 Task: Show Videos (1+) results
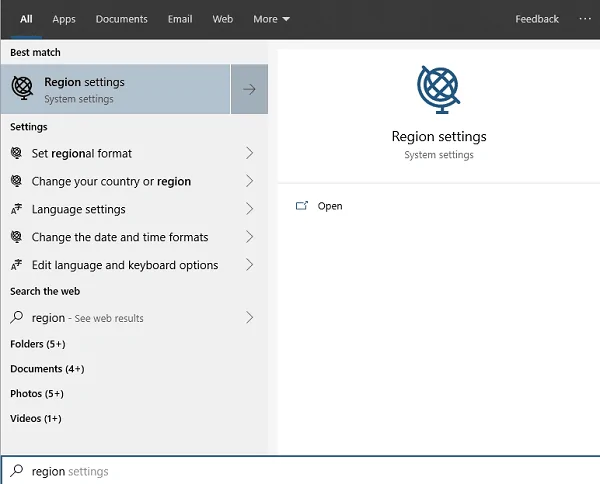coord(36,419)
